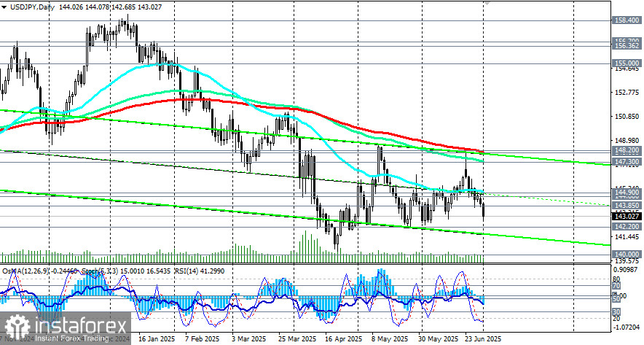Select the 147.300 level label

coord(626,160)
